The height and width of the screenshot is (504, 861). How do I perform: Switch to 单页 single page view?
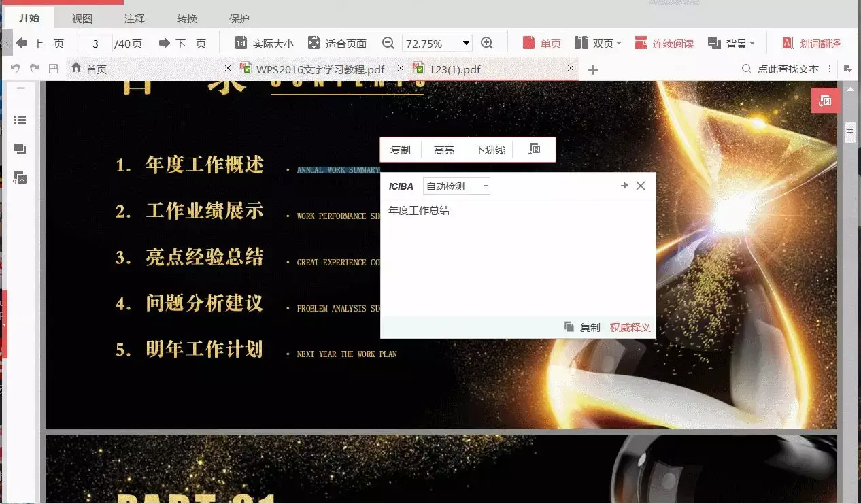click(542, 44)
